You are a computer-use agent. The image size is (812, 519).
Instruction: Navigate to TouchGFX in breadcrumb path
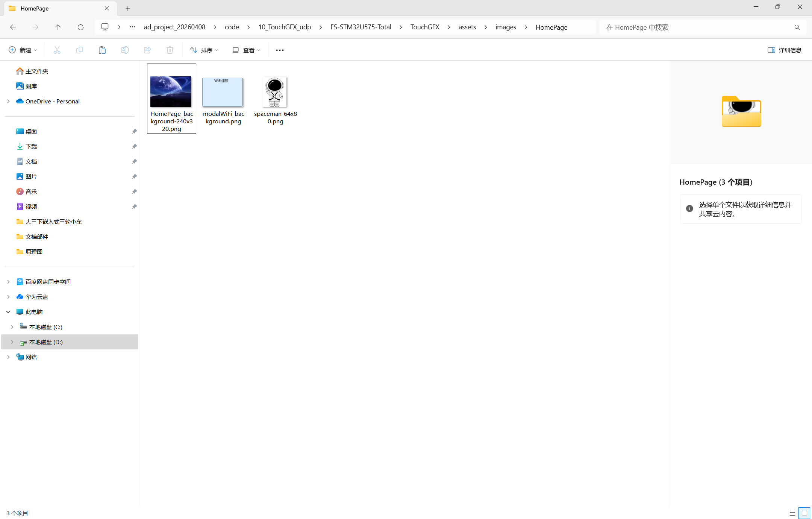pyautogui.click(x=425, y=27)
